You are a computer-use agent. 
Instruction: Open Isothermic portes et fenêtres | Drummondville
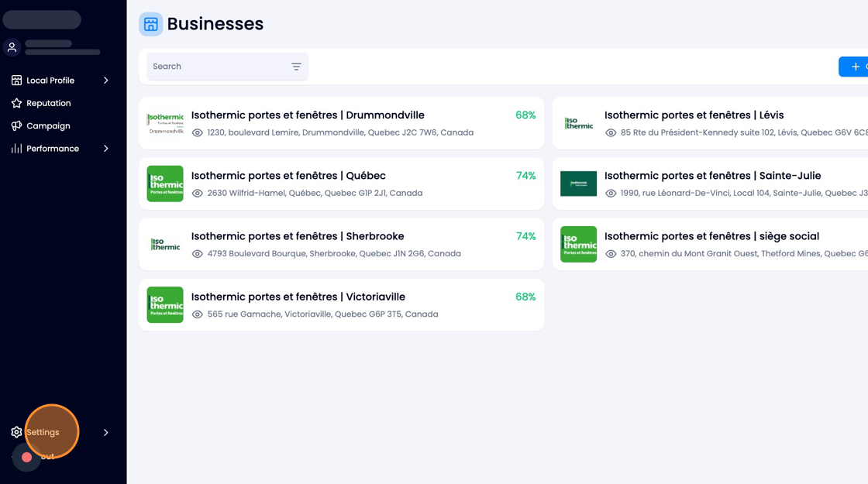click(x=308, y=115)
